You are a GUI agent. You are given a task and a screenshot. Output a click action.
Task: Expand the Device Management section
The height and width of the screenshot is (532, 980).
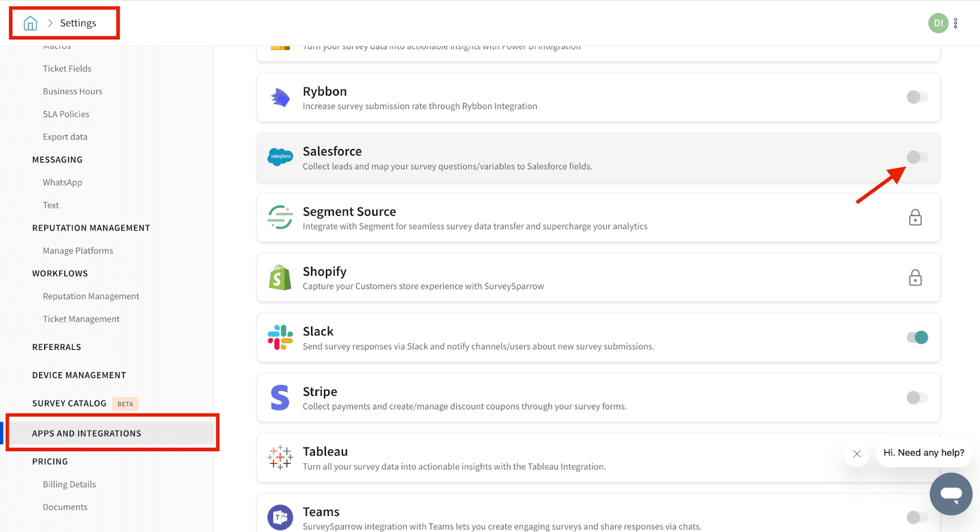click(79, 375)
